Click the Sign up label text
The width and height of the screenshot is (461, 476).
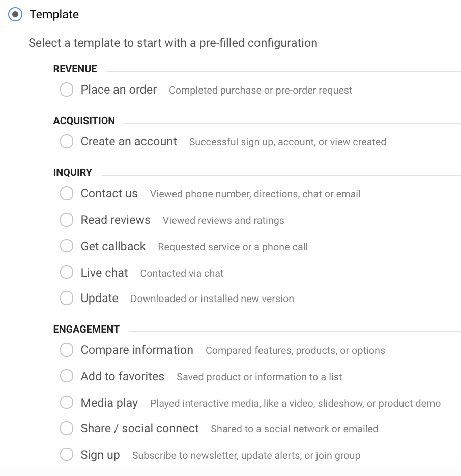pyautogui.click(x=100, y=455)
